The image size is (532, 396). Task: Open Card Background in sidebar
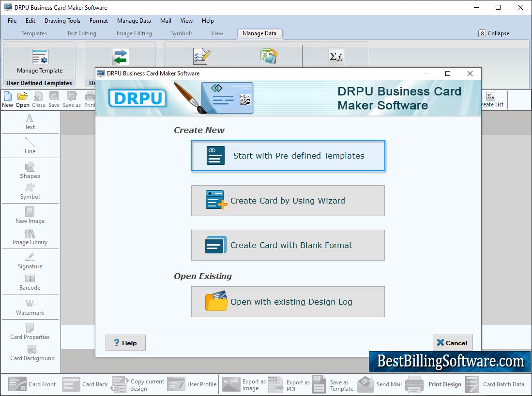tap(32, 353)
